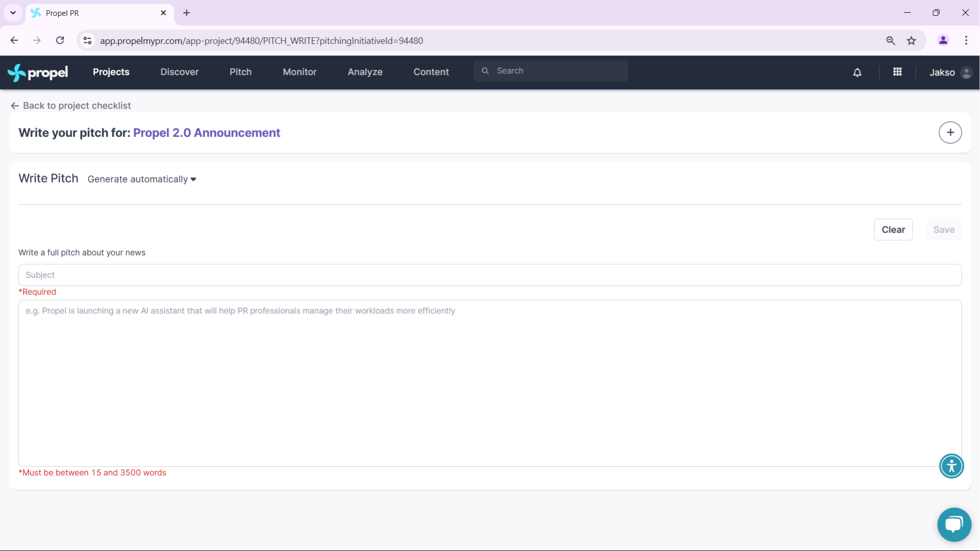Viewport: 980px width, 551px height.
Task: Focus the navbar Search field
Action: [551, 71]
